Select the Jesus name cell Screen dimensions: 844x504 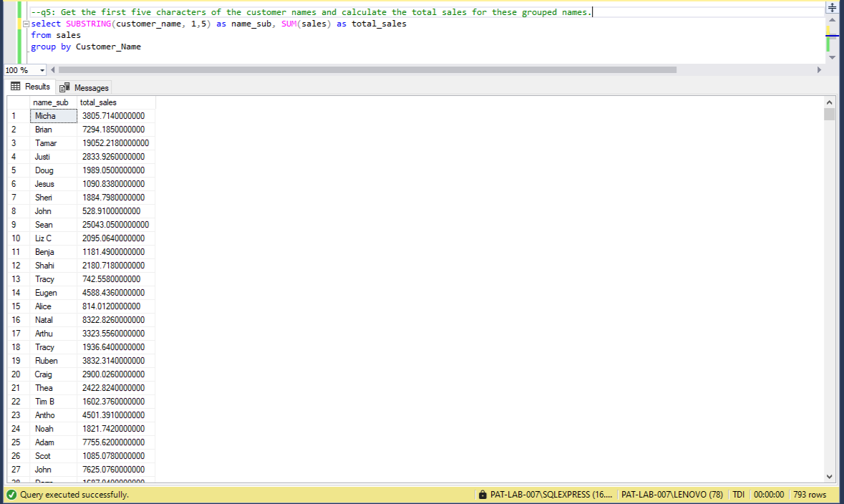[53, 184]
